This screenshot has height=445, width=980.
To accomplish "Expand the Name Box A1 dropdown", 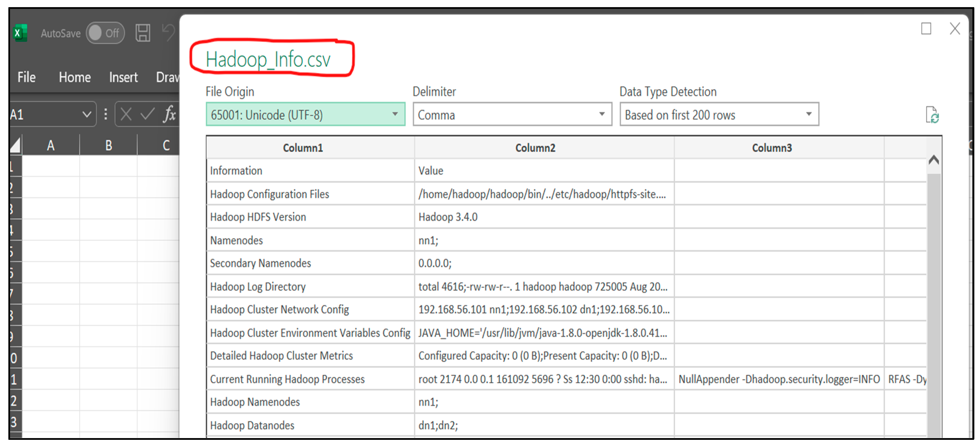I will [x=87, y=114].
